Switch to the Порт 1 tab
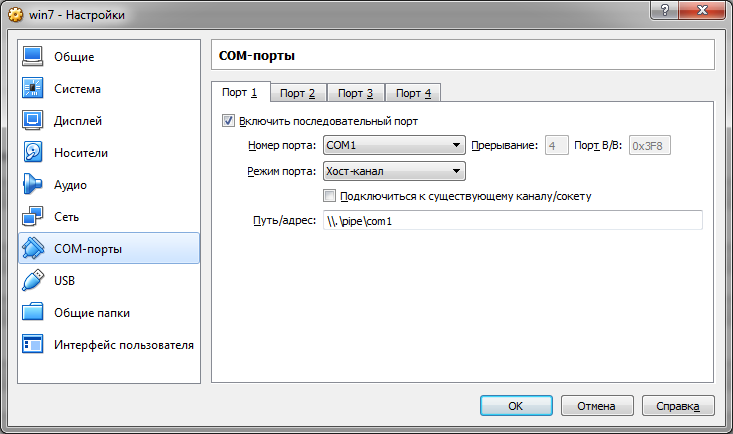The image size is (733, 434). 240,92
